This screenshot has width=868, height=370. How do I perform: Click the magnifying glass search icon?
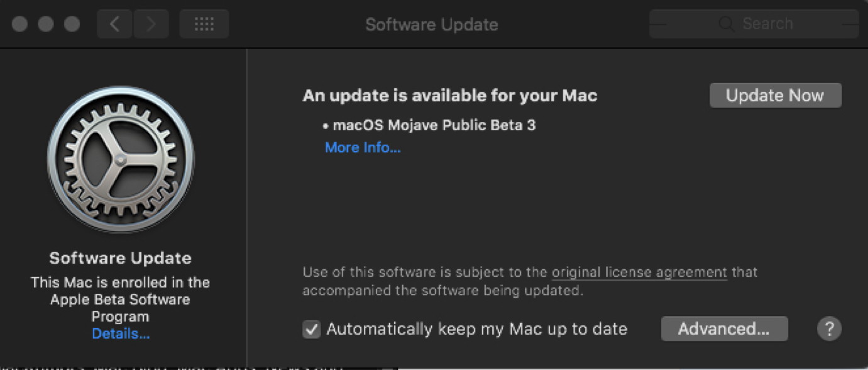(727, 25)
